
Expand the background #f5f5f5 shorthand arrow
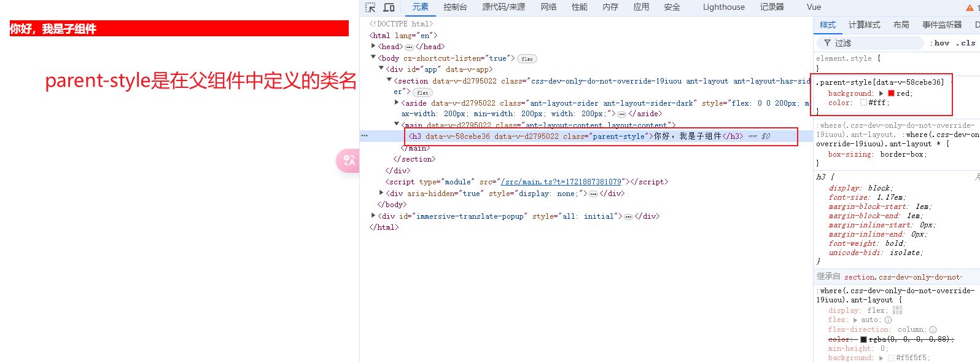point(881,358)
